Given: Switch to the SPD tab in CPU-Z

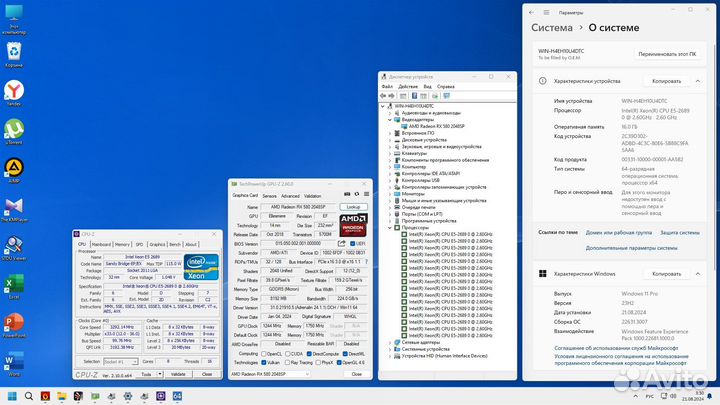Looking at the screenshot, I should point(140,244).
